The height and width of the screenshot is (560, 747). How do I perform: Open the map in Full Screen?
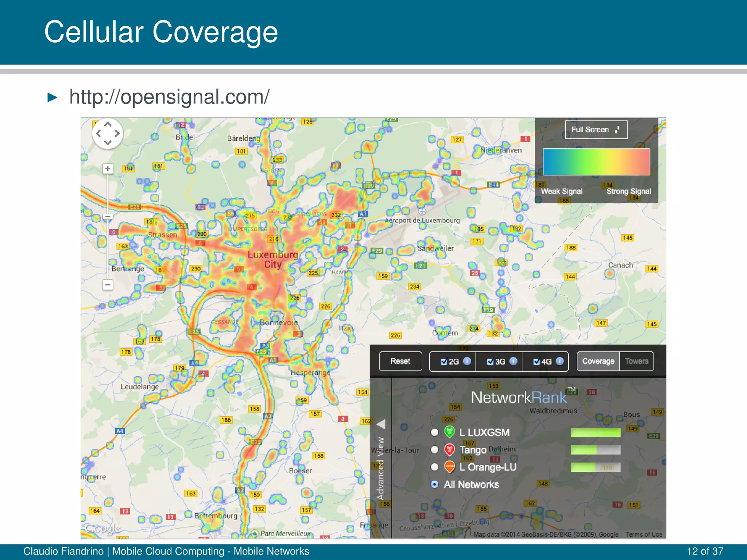(x=596, y=129)
